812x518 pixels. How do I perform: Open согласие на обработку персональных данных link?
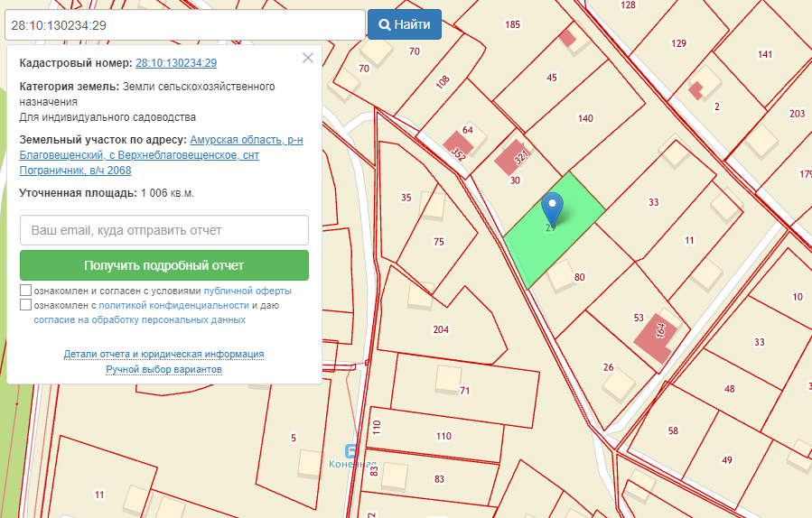(139, 319)
